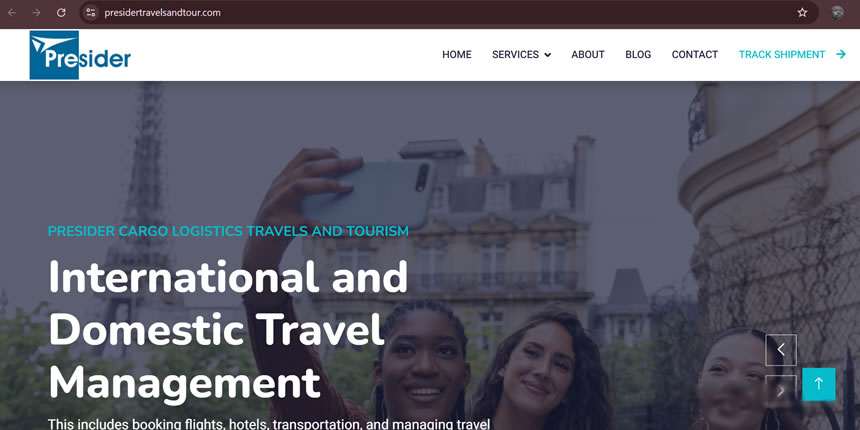Click the International and Domestic Travel Management heading
This screenshot has width=860, height=430.
228,330
